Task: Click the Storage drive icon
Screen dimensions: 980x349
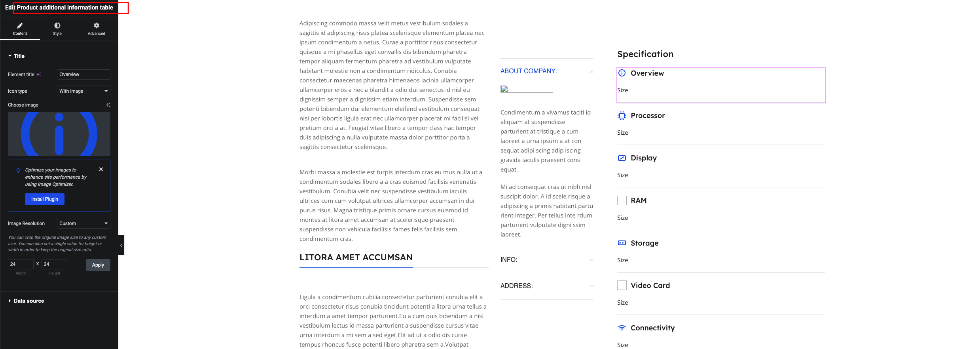Action: pyautogui.click(x=622, y=243)
